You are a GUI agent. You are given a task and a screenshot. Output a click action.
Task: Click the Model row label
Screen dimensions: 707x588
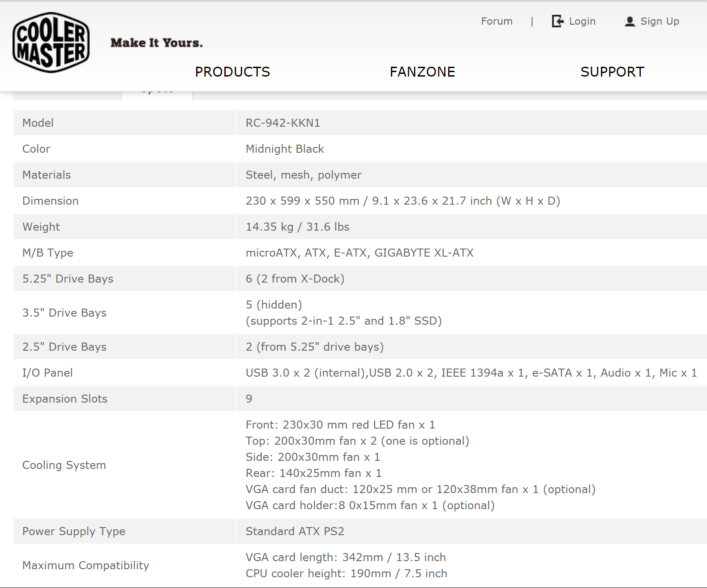(38, 123)
